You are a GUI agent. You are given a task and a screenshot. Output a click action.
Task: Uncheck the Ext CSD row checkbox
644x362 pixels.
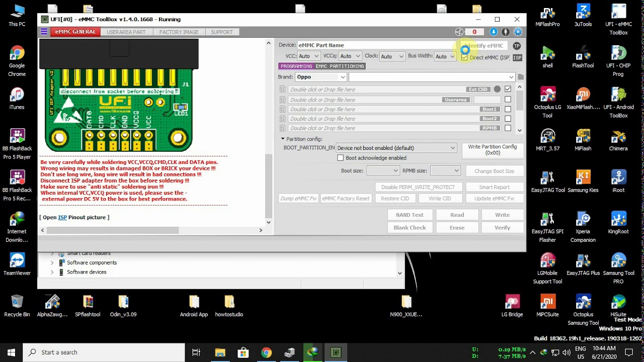tap(508, 89)
